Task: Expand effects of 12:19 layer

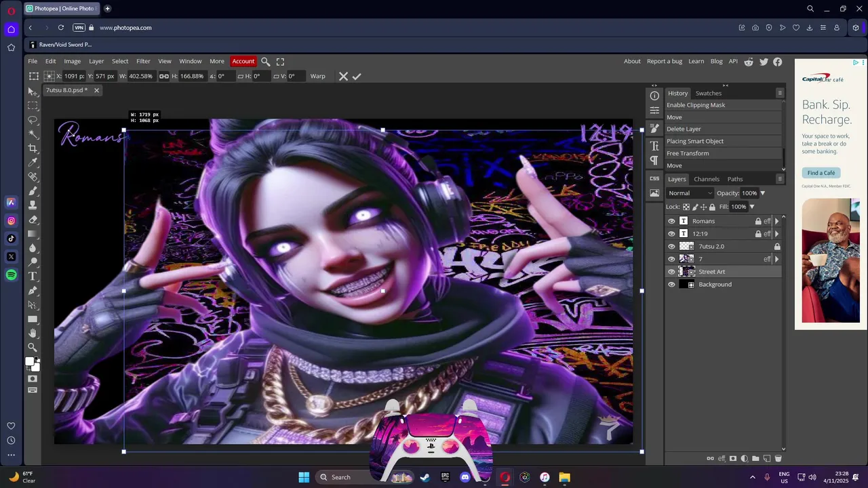Action: (x=777, y=234)
